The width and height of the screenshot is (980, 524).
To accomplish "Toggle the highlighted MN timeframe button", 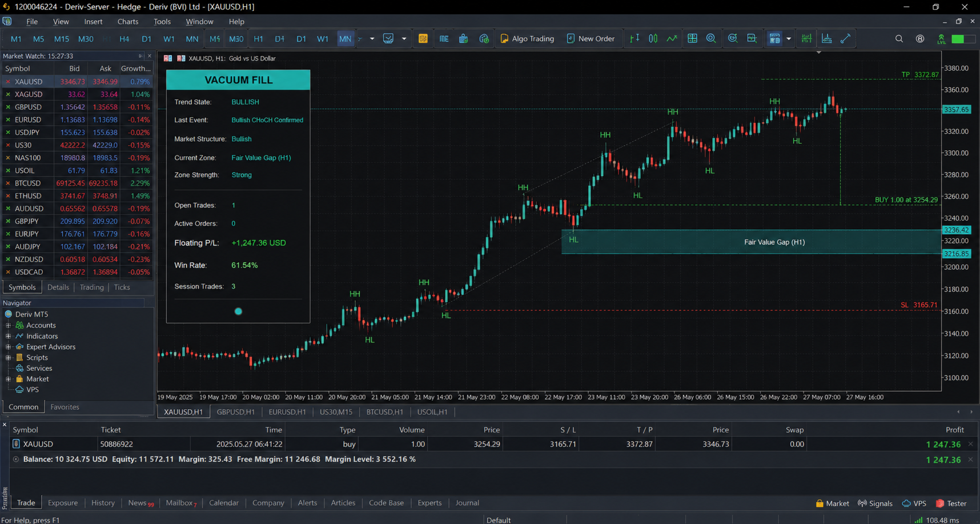I will 345,39.
